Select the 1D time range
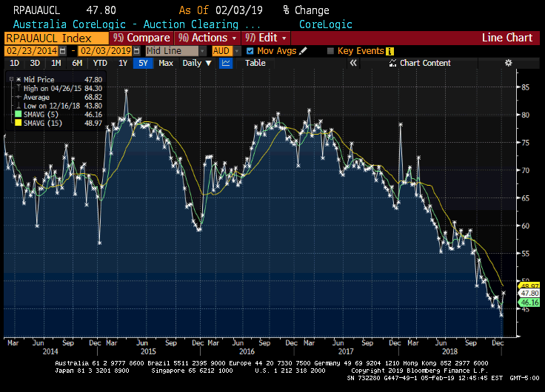The height and width of the screenshot is (392, 545). (x=14, y=63)
